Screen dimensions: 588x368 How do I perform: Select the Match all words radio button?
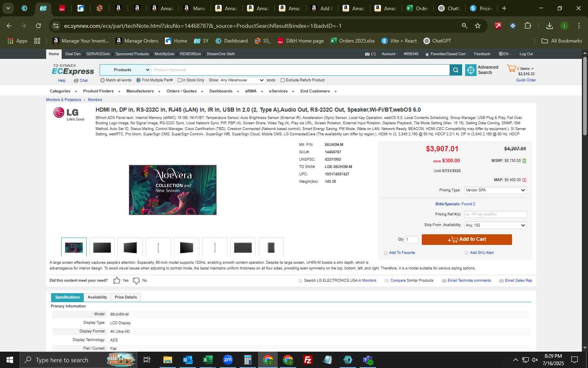(102, 80)
